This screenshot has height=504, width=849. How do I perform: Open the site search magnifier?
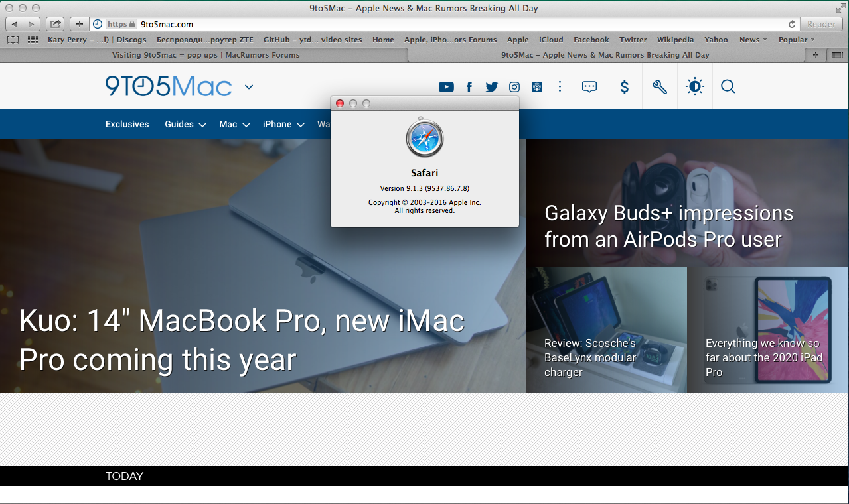(x=728, y=86)
